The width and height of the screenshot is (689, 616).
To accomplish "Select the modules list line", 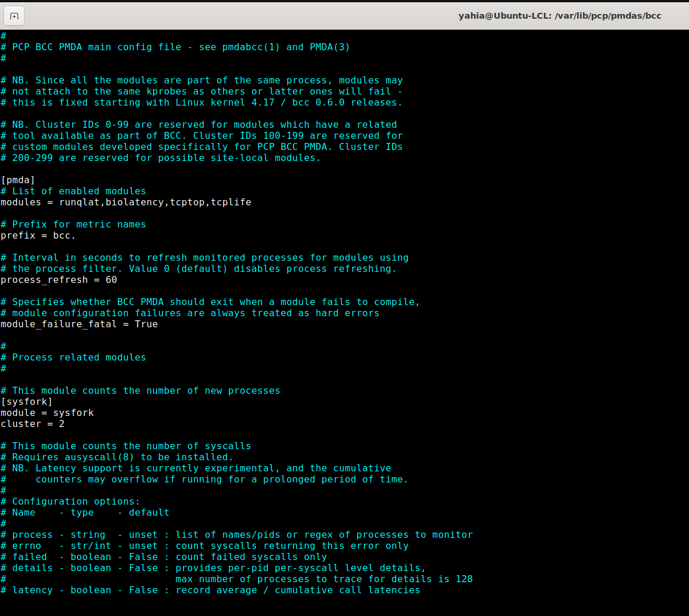I will [x=125, y=202].
